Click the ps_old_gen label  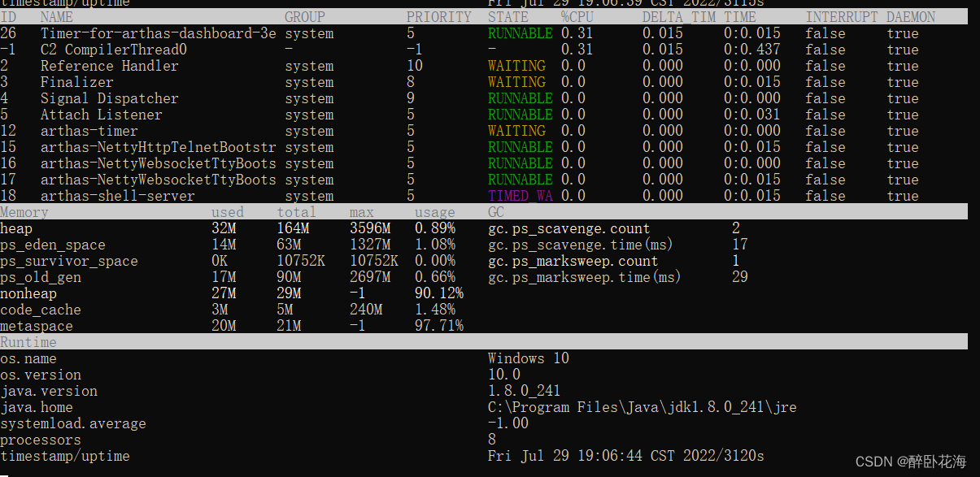[41, 277]
